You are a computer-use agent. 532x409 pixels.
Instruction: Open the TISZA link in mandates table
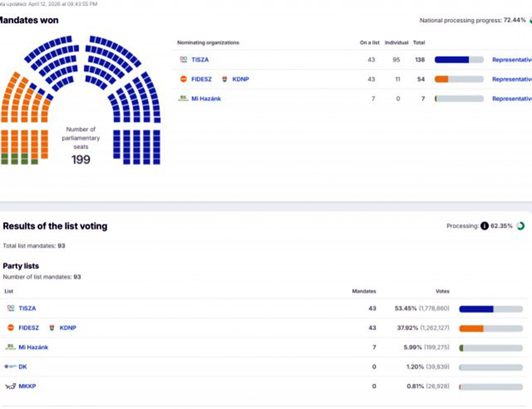tap(200, 60)
